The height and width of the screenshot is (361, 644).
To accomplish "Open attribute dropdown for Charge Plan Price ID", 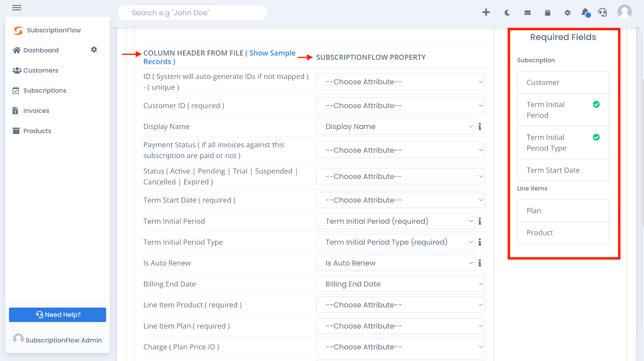I will pyautogui.click(x=400, y=347).
